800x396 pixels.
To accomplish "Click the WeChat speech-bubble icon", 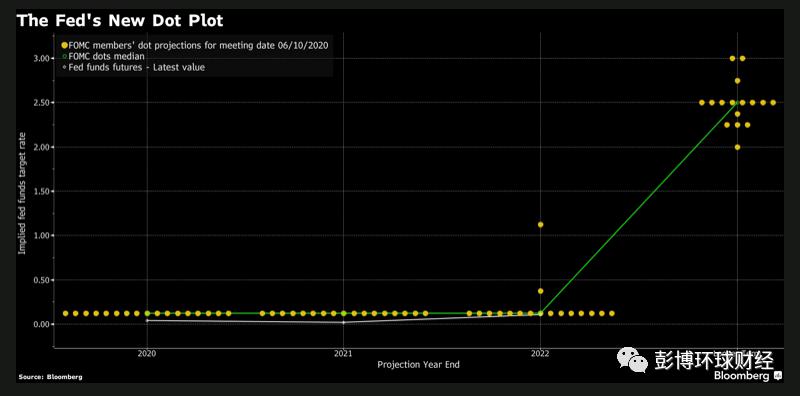I will click(632, 359).
